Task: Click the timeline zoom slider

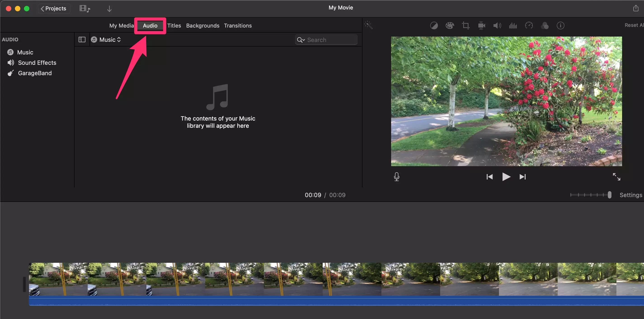Action: click(x=609, y=195)
